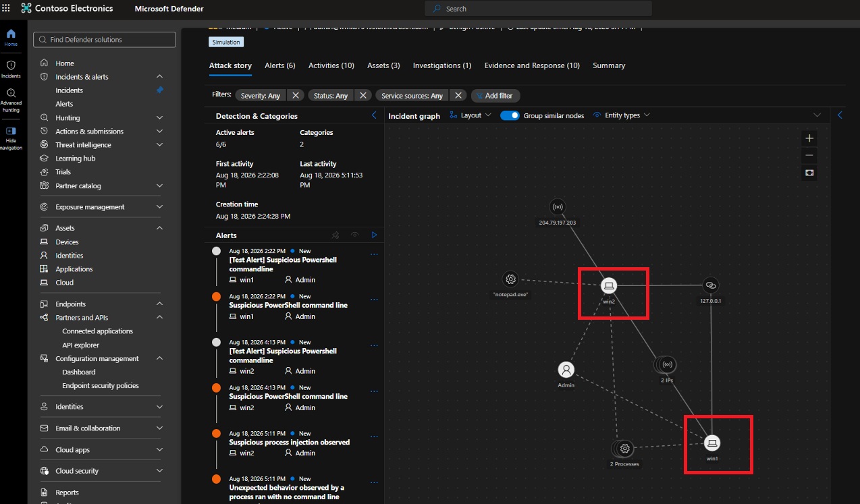Collapse the Detection & Categories panel

[x=375, y=115]
